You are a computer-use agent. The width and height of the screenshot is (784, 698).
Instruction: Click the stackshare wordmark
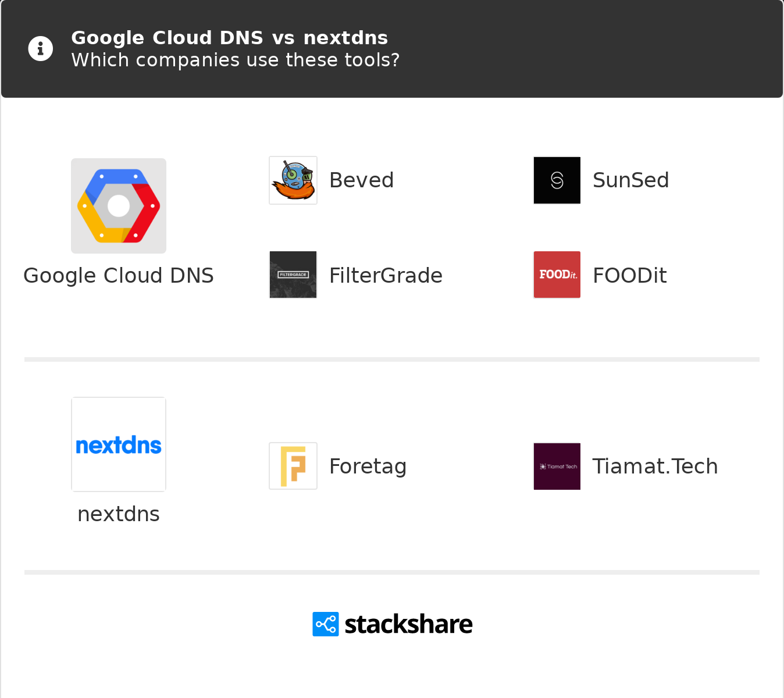(x=408, y=625)
